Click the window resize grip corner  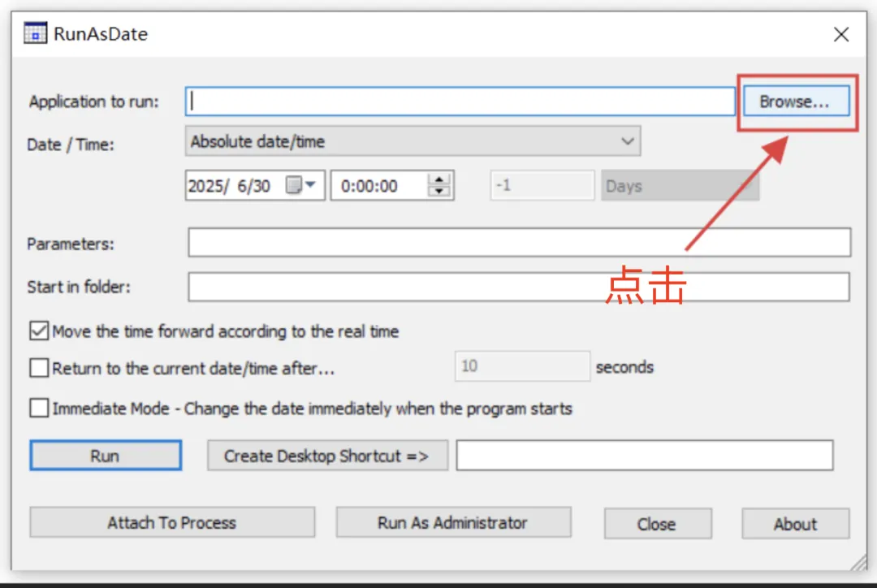859,562
